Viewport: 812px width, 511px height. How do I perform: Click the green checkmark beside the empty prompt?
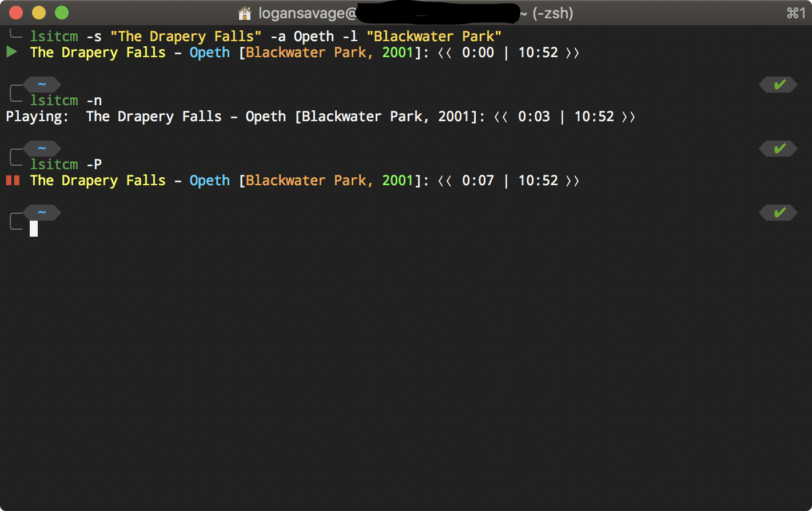click(779, 213)
